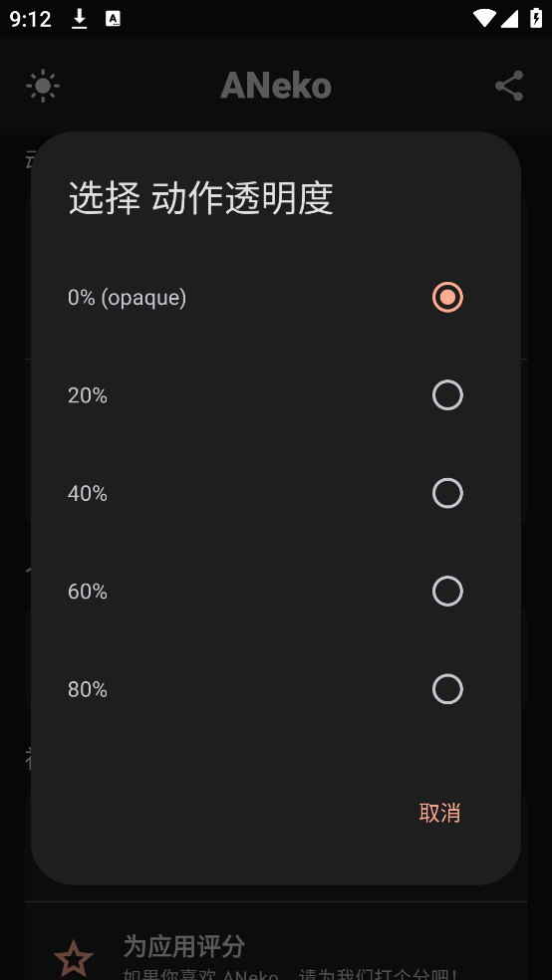
Task: Choose the 20% transparency radio button
Action: click(447, 395)
